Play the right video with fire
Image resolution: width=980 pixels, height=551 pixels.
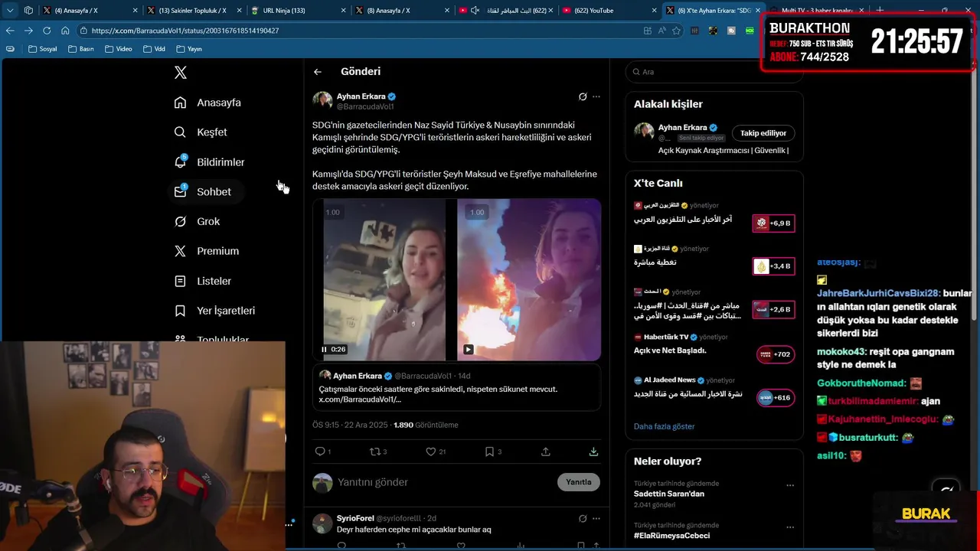(468, 349)
